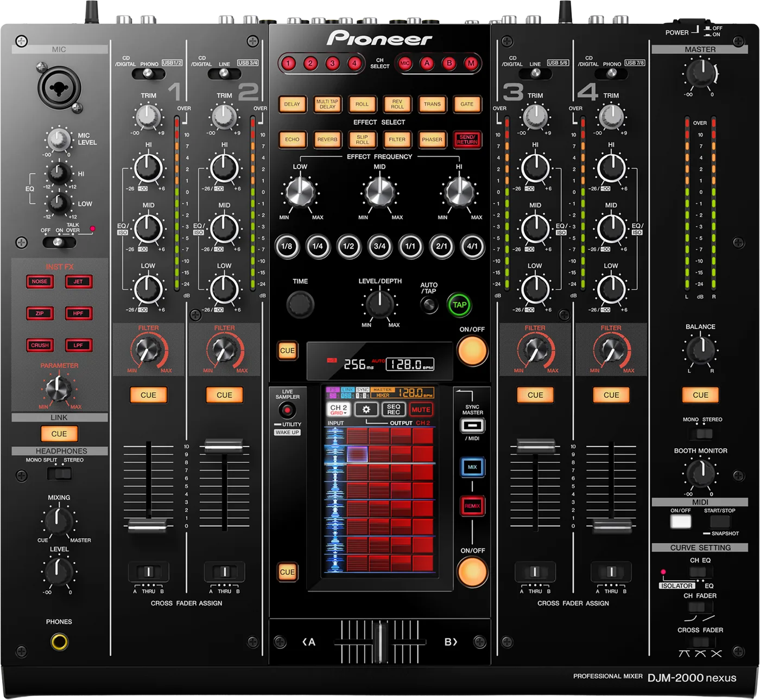Click the crossfader handle between A and B

(x=380, y=643)
